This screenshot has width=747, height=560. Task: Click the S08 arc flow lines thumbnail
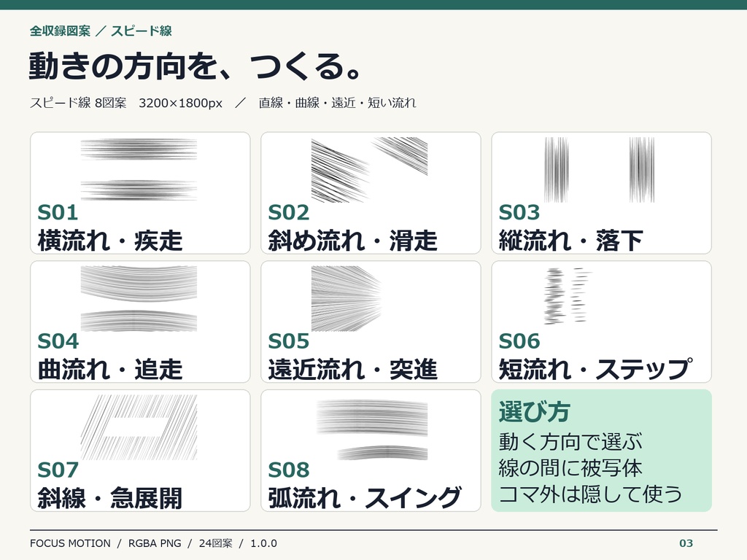coord(372,430)
